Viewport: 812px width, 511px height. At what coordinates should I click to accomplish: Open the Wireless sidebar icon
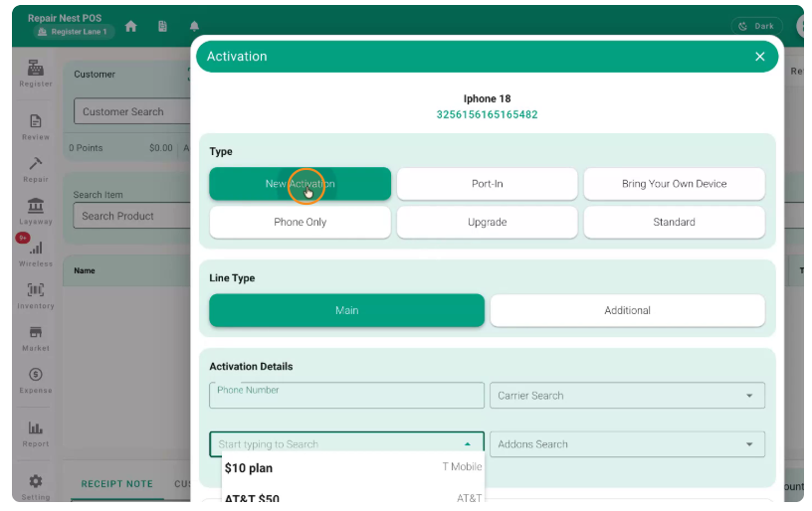pyautogui.click(x=35, y=254)
